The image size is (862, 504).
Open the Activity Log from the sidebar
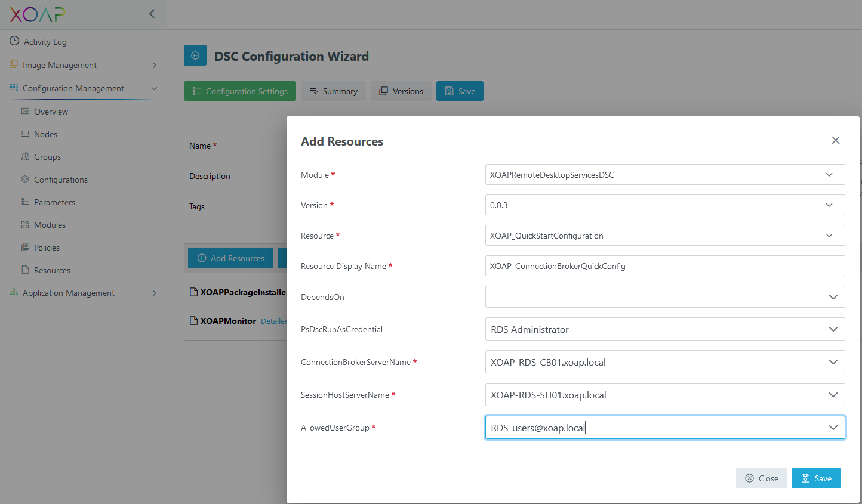coord(45,41)
